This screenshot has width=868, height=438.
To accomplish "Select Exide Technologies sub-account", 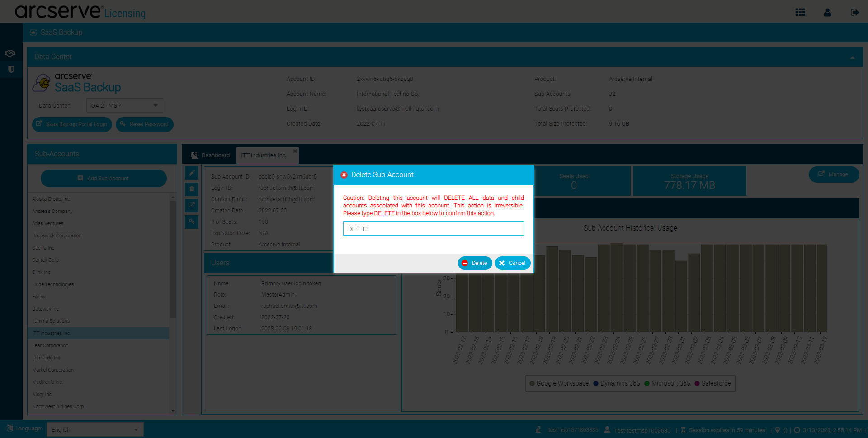I will tap(98, 284).
